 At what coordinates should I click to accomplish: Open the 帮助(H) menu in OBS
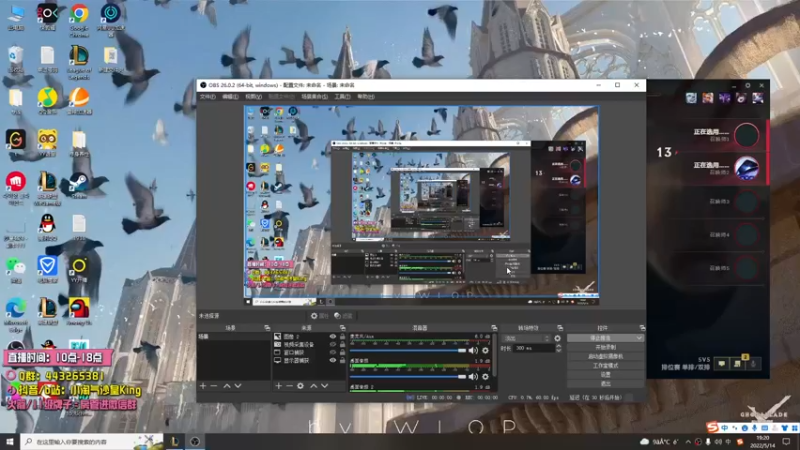[366, 96]
